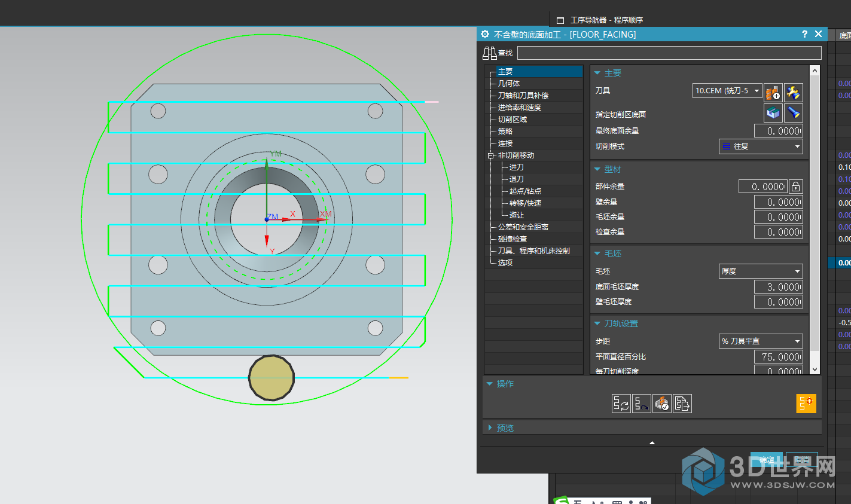Select 连接 tree item
The image size is (851, 504).
(x=505, y=143)
